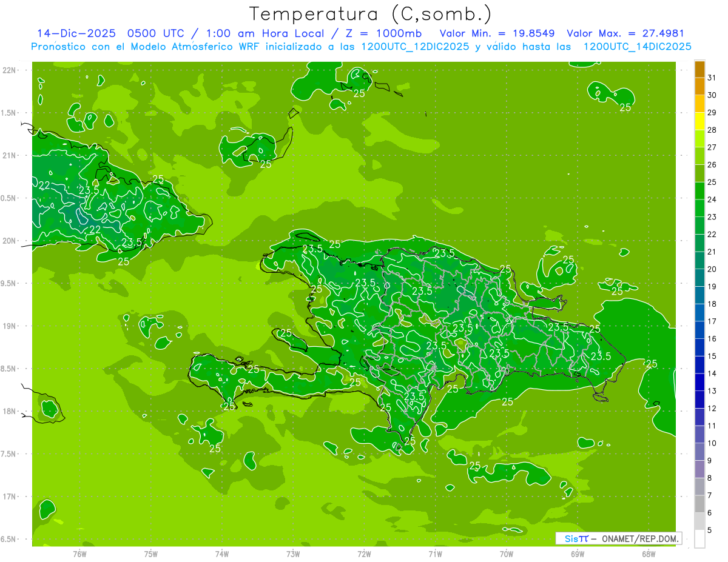
Task: Click the color legend label '18'
Action: (712, 304)
